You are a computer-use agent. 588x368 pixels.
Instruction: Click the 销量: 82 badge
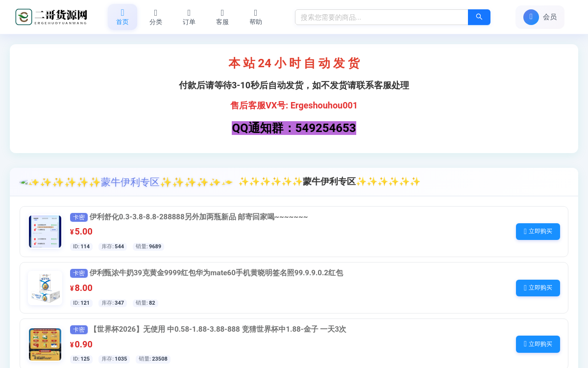coord(146,303)
